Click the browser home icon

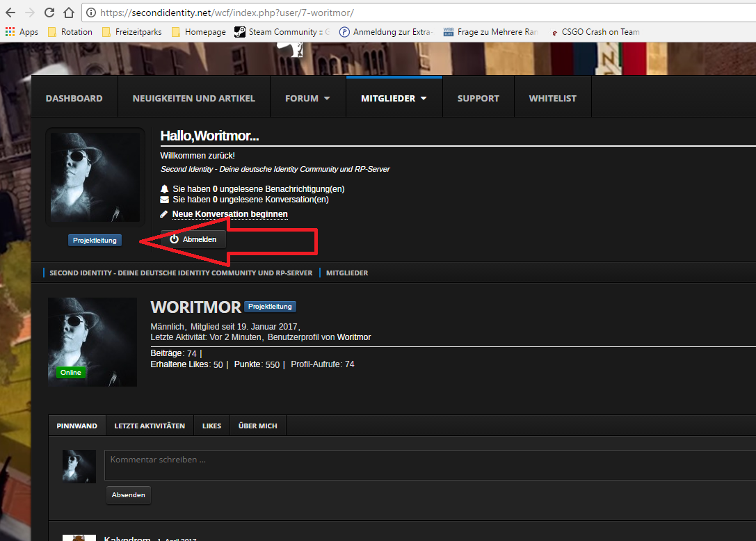68,13
